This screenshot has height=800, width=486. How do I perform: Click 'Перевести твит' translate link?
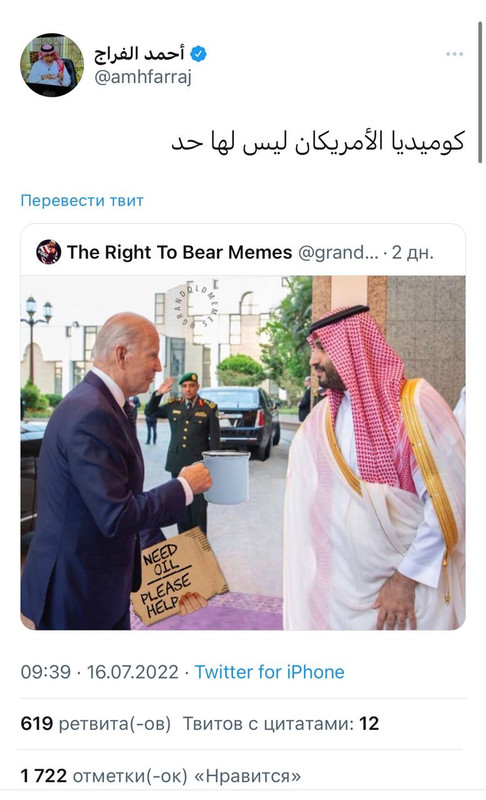click(82, 201)
